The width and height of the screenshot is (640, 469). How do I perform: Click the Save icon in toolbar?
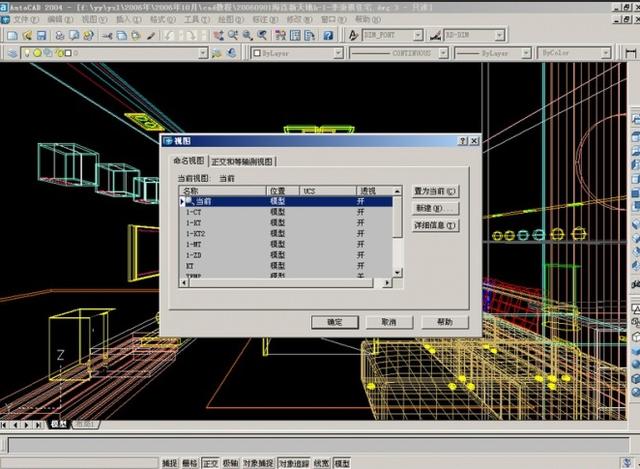[x=41, y=36]
